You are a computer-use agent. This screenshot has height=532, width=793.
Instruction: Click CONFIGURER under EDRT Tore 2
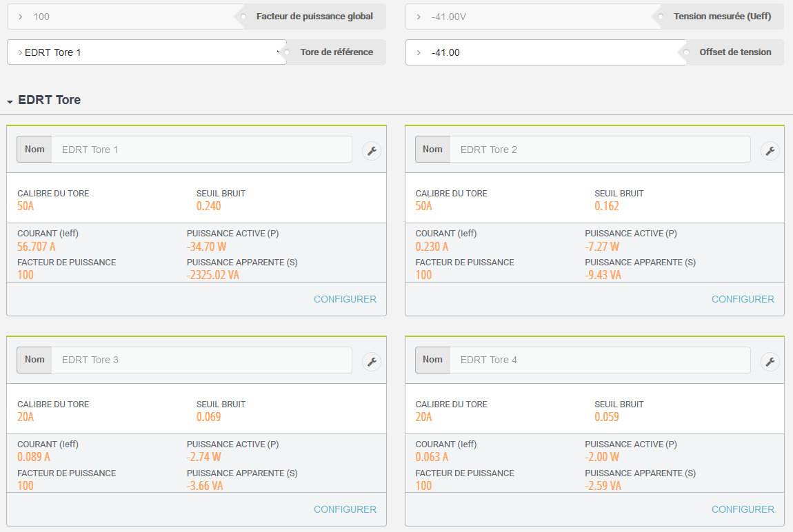[x=743, y=299]
